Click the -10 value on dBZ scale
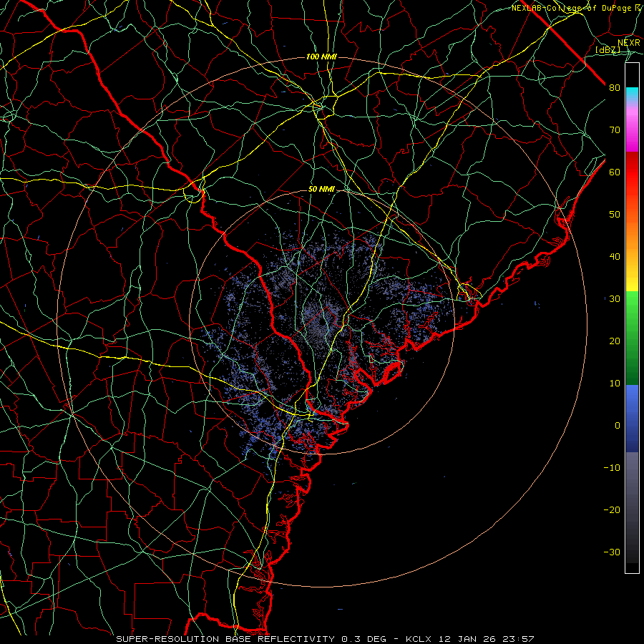Screen dimensions: 644x644 [x=612, y=468]
